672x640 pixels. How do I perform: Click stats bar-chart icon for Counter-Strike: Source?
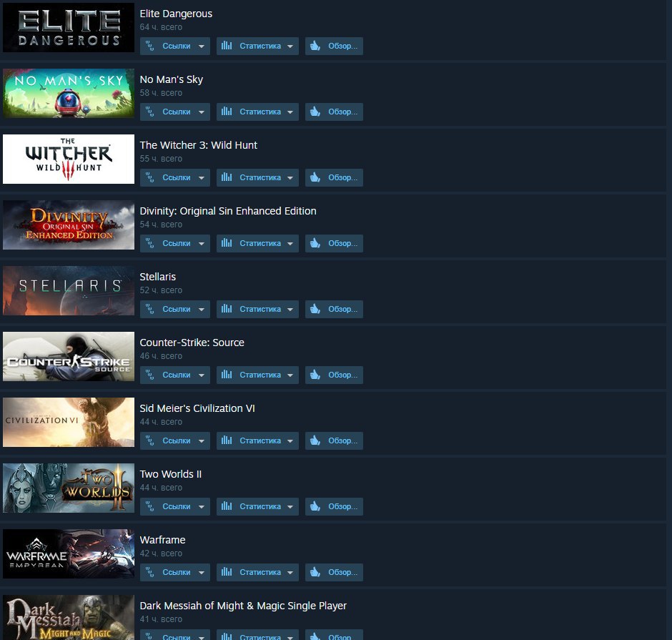click(x=227, y=375)
